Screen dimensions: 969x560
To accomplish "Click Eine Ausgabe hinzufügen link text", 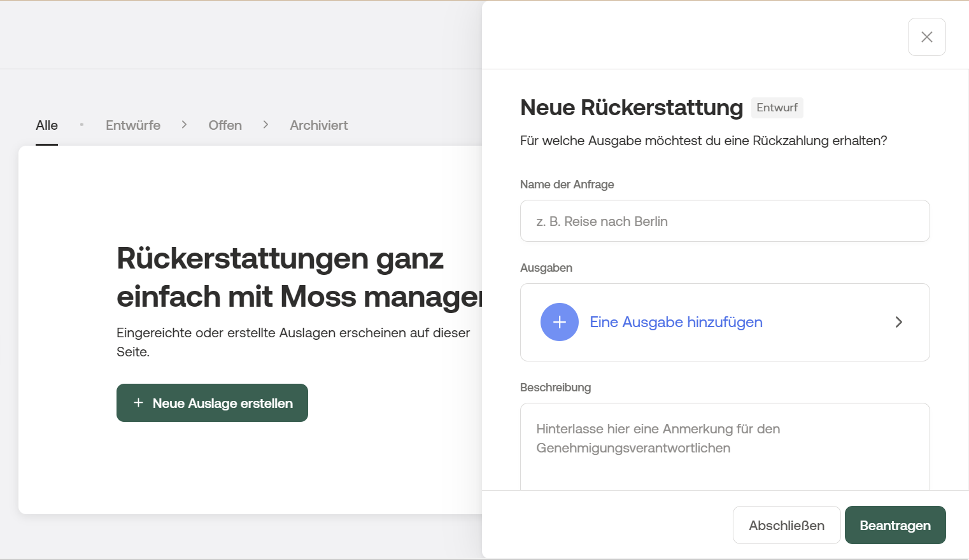I will (676, 322).
